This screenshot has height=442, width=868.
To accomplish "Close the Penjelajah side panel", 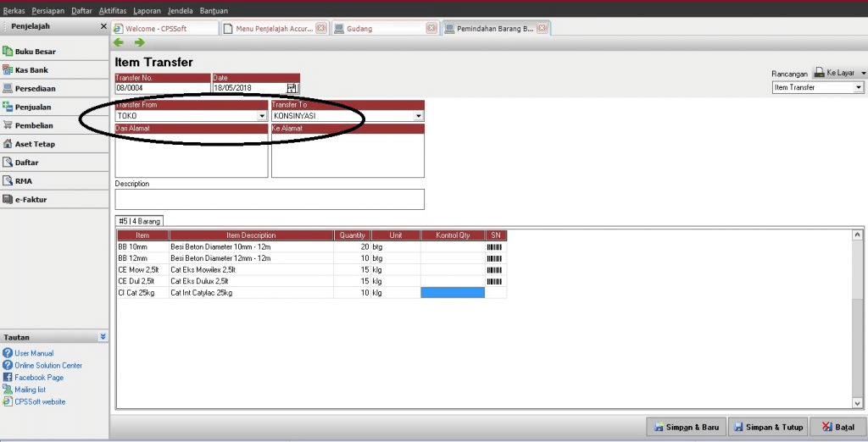I will click(x=103, y=27).
